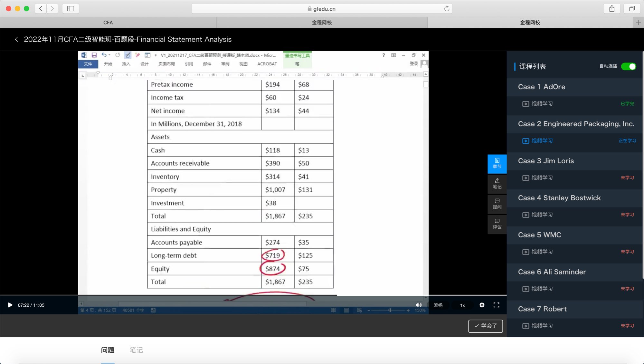Image resolution: width=644 pixels, height=364 pixels.
Task: Switch to the last 金程网校 tab
Action: pyautogui.click(x=530, y=23)
